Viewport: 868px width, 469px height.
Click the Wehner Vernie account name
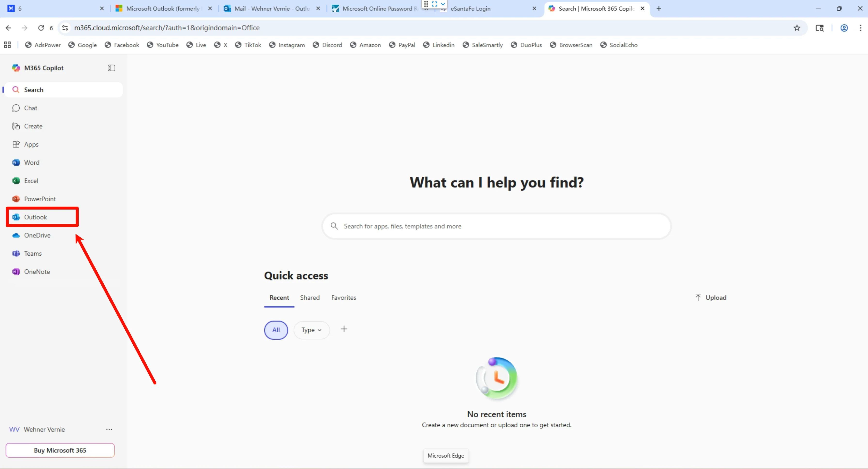[x=44, y=429]
